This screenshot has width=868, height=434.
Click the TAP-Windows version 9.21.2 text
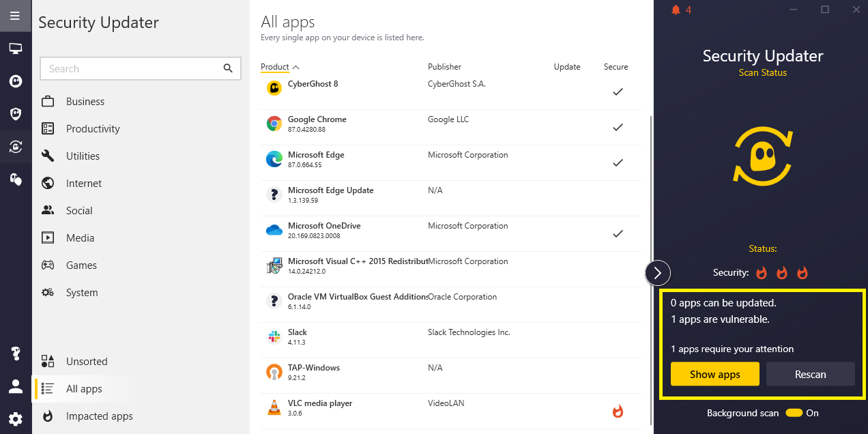(297, 378)
